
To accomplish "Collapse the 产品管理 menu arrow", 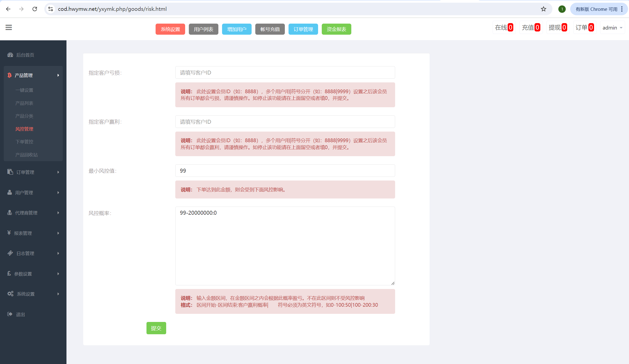I will [x=58, y=75].
